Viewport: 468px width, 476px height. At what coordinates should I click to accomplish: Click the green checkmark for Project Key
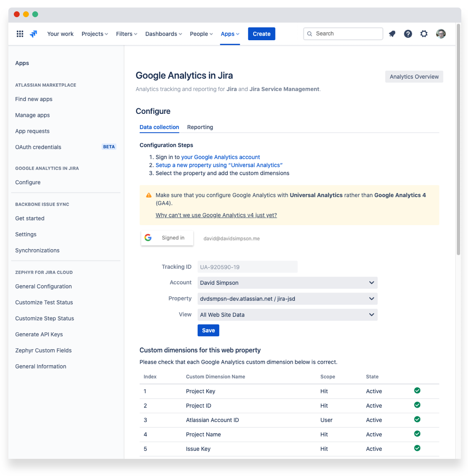click(x=417, y=391)
